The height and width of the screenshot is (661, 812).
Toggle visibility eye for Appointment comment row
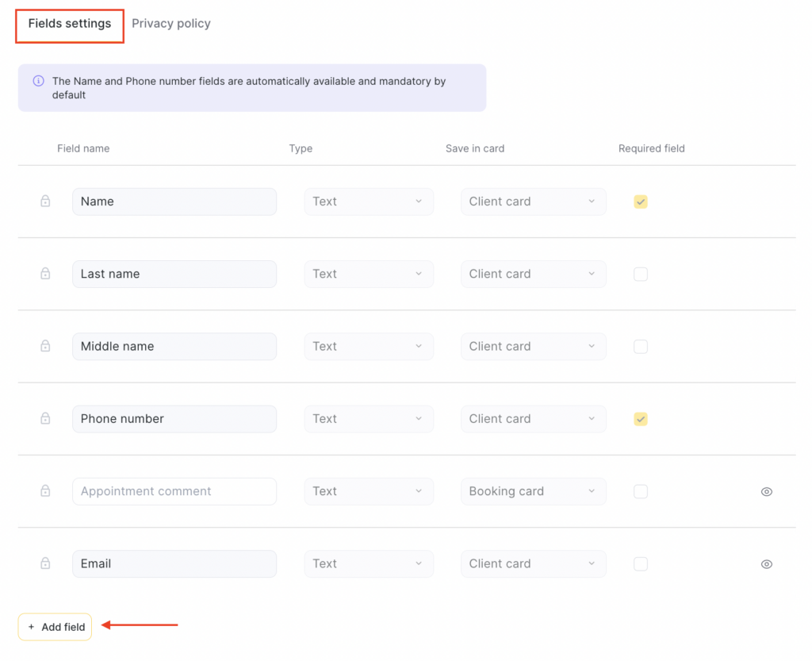coord(766,492)
